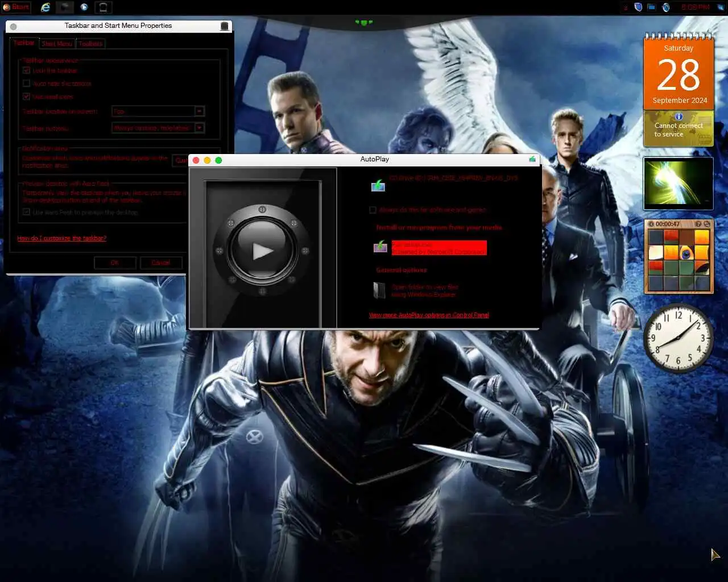This screenshot has width=728, height=582.
Task: Choose Open folder to view files option
Action: point(424,290)
